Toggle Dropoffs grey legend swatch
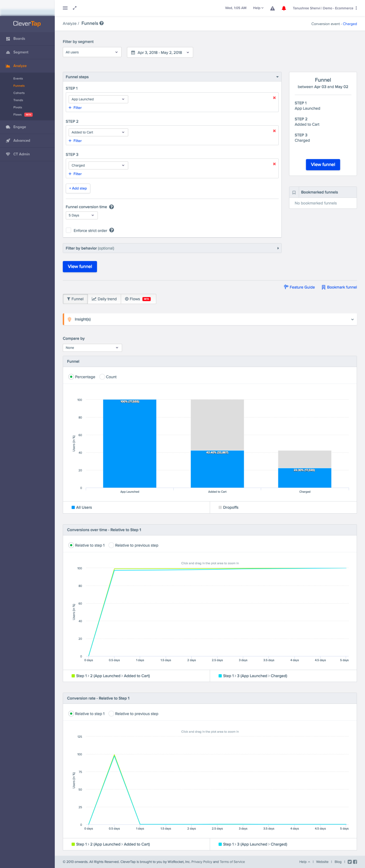 click(x=220, y=508)
